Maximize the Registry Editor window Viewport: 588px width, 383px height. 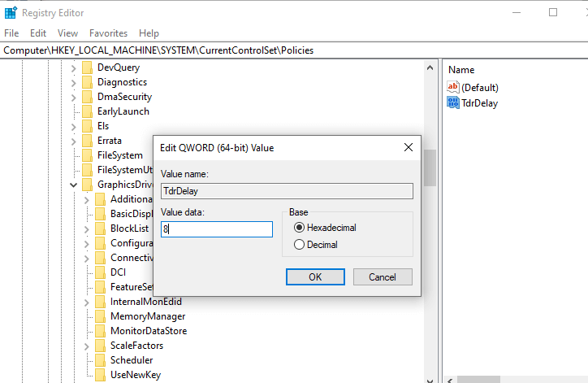pos(553,12)
